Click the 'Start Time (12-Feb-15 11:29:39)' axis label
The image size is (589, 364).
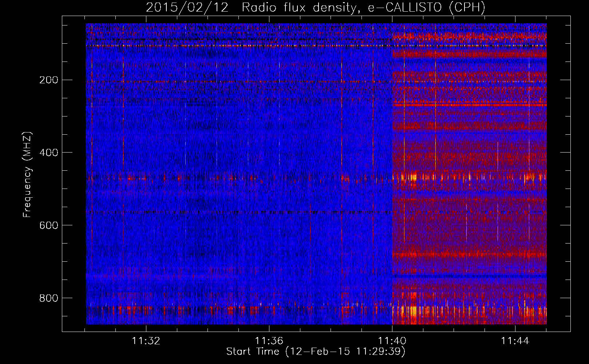coord(316,352)
